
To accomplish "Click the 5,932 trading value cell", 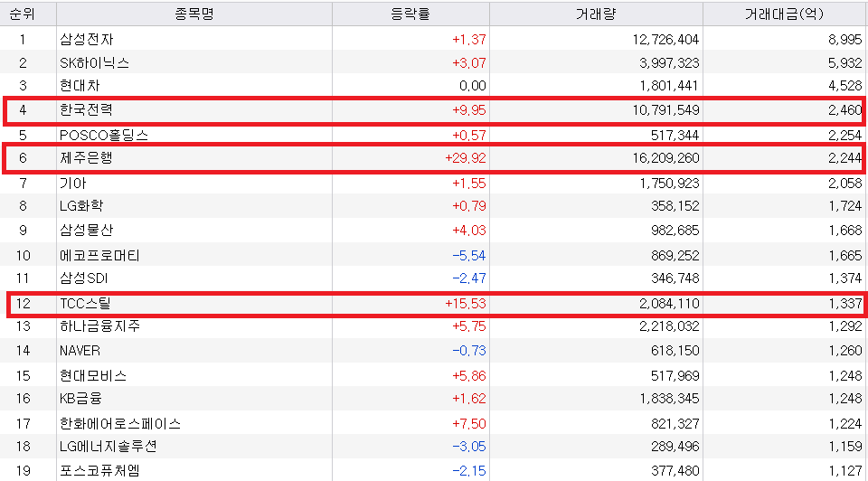I will pyautogui.click(x=845, y=63).
